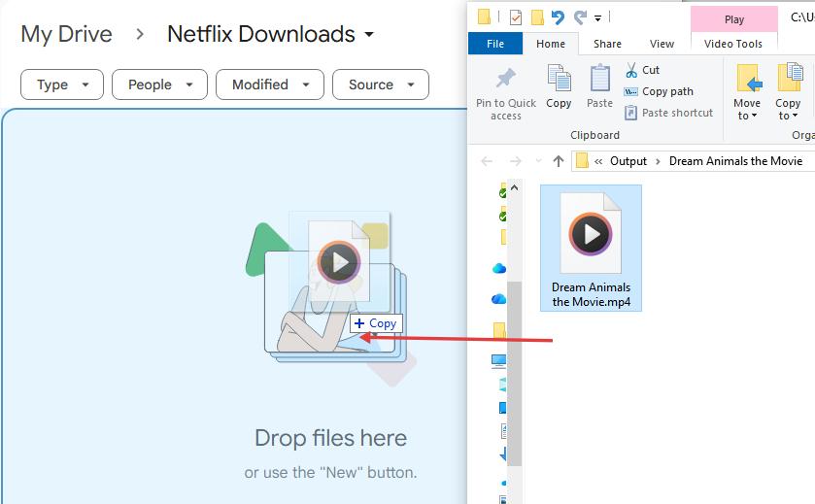Click the upper OneDrive cloud icon in sidebar
Viewport: 815px width, 504px height.
(x=498, y=268)
